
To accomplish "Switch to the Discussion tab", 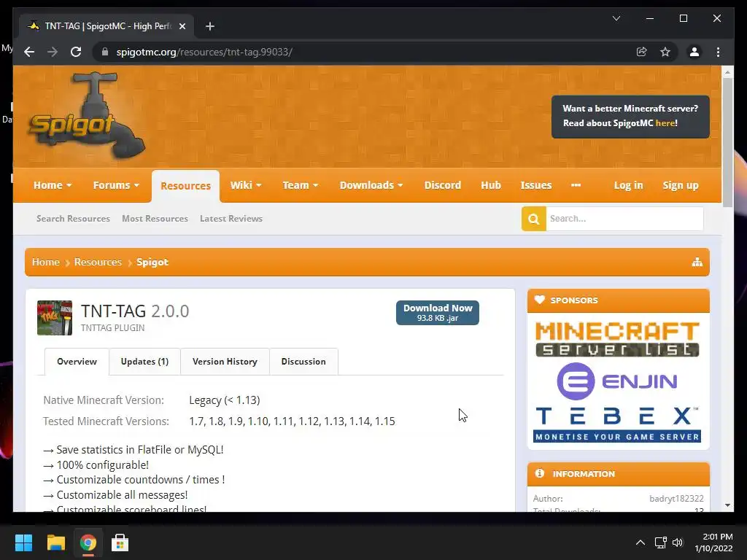I will click(x=303, y=362).
